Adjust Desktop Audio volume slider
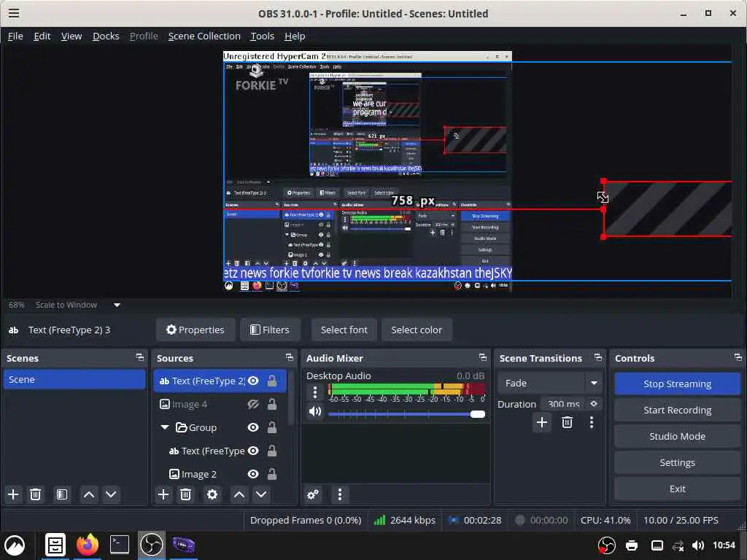The image size is (747, 560). point(406,414)
